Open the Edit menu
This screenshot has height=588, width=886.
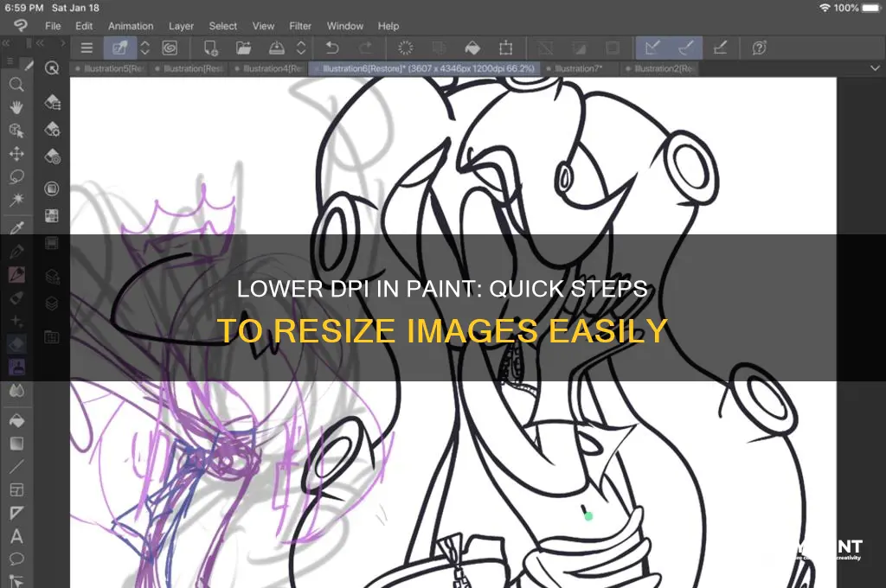click(84, 26)
